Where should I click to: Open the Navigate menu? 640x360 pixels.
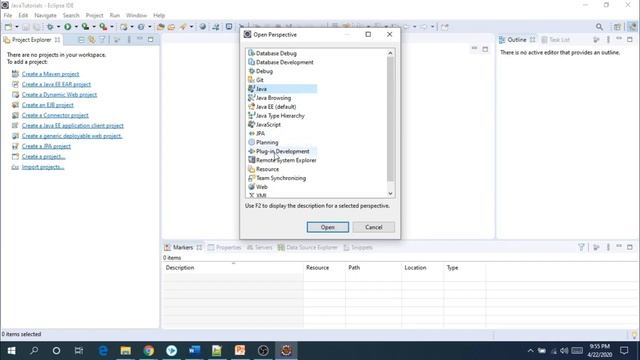[45, 15]
